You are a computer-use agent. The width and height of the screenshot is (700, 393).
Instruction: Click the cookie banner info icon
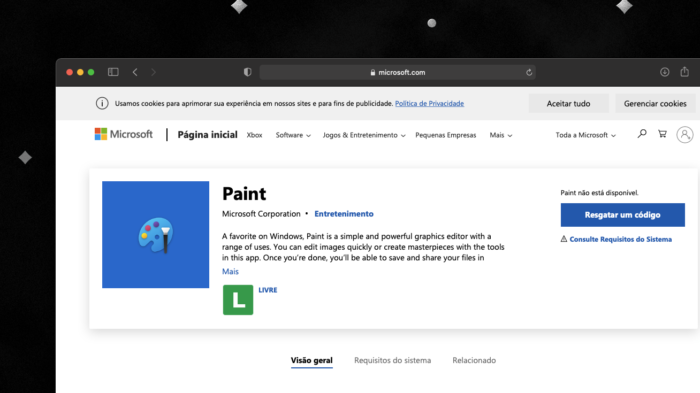102,103
